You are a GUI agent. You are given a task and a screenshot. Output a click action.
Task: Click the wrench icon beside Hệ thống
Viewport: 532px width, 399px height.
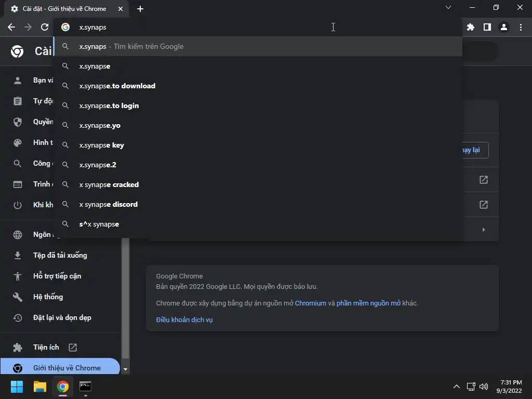(x=18, y=297)
